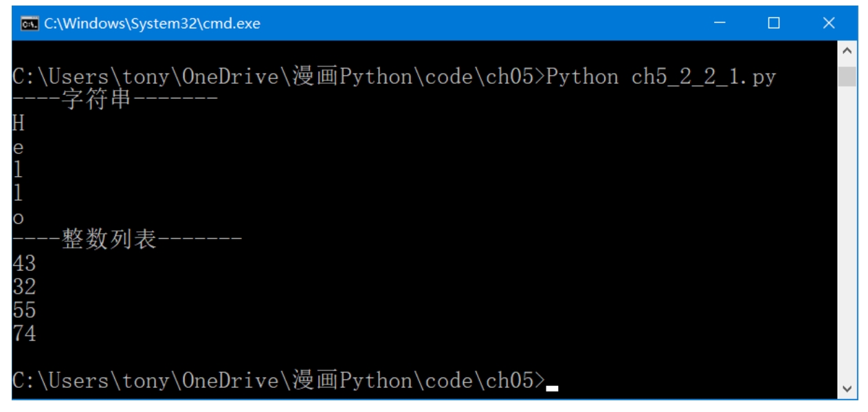Click the vertical scrollbar thumb
Screen dimensions: 868x412
coord(847,76)
